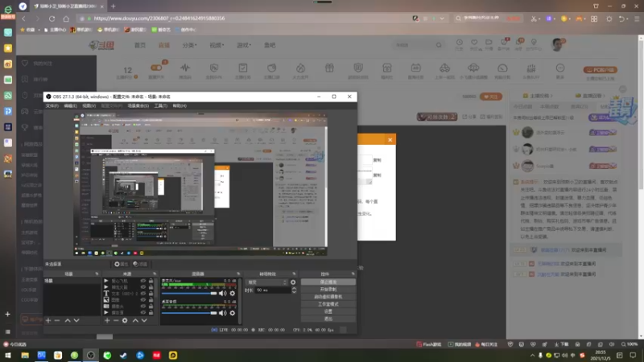
Task: Open the user avatar in Douyu header
Action: [x=557, y=45]
